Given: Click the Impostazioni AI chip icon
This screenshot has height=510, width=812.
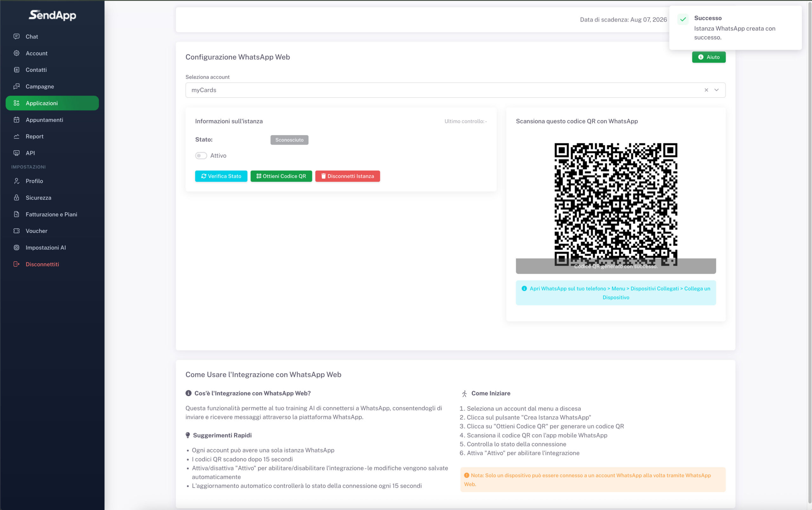Looking at the screenshot, I should pyautogui.click(x=16, y=248).
